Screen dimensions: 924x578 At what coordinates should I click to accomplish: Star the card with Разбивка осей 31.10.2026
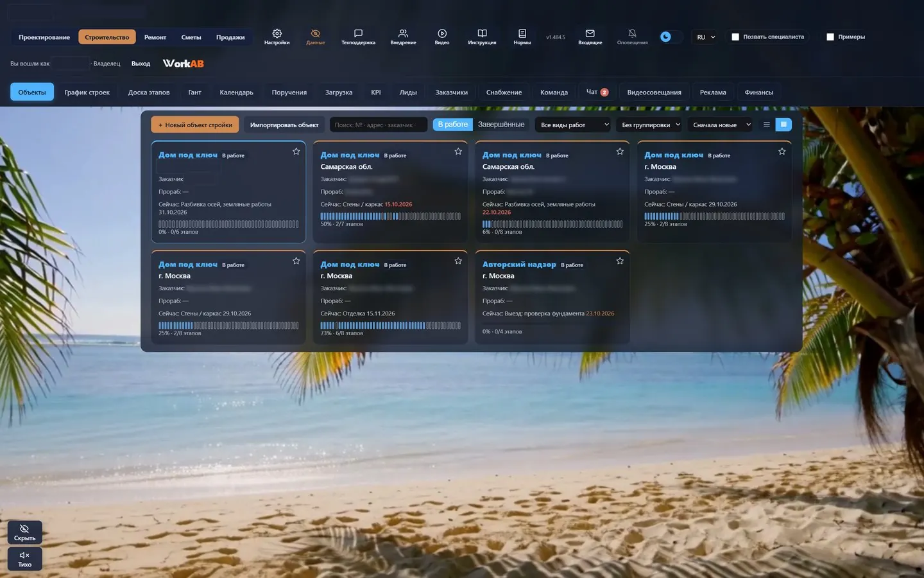pos(296,152)
